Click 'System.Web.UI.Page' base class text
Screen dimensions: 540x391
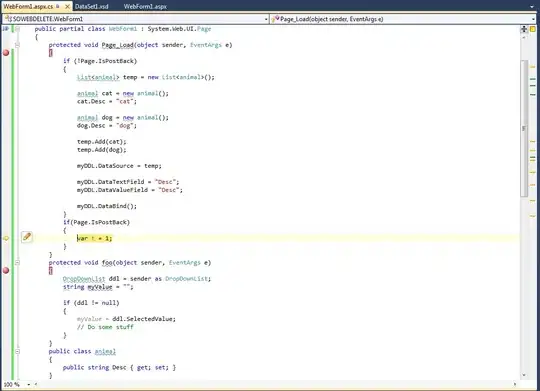click(179, 29)
